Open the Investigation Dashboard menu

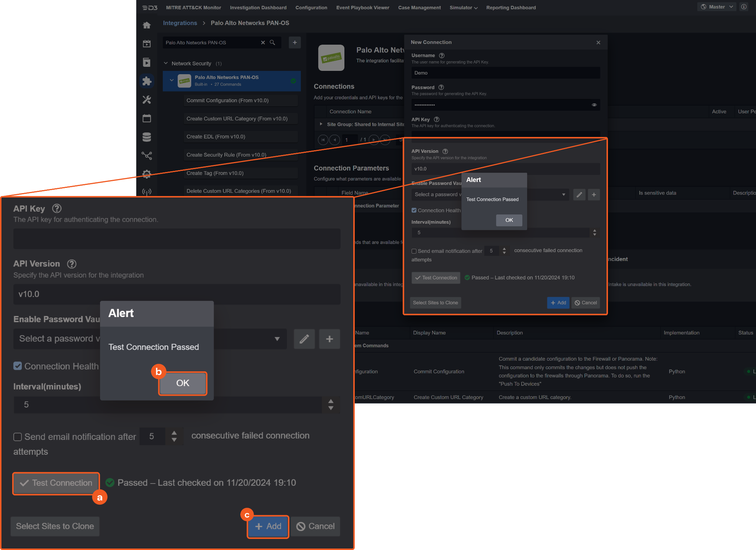258,8
